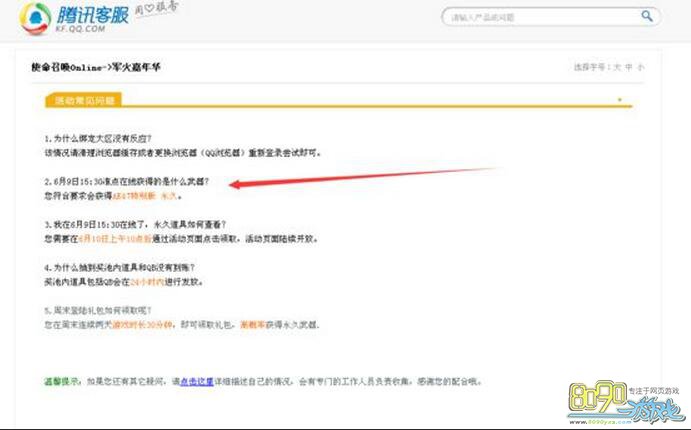Select small font size 小

641,68
